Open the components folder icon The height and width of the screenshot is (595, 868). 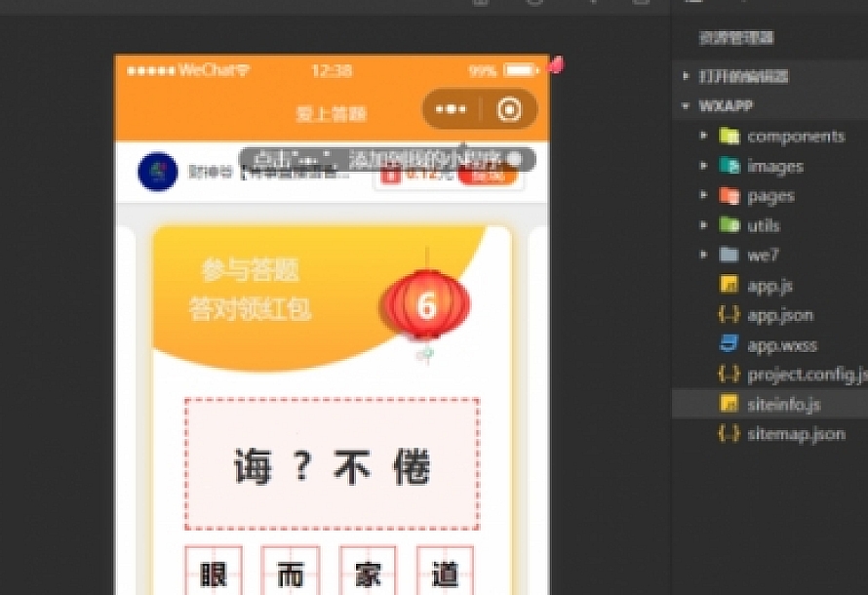coord(729,136)
